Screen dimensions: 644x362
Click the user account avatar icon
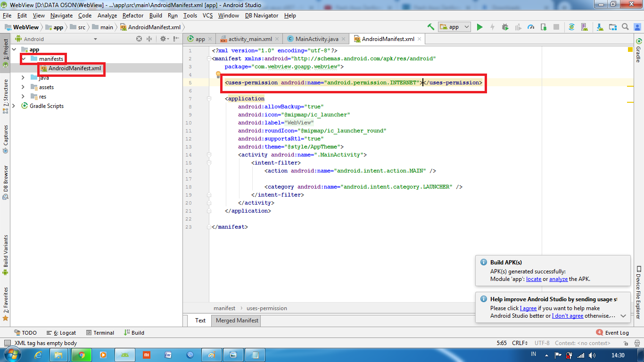(638, 27)
